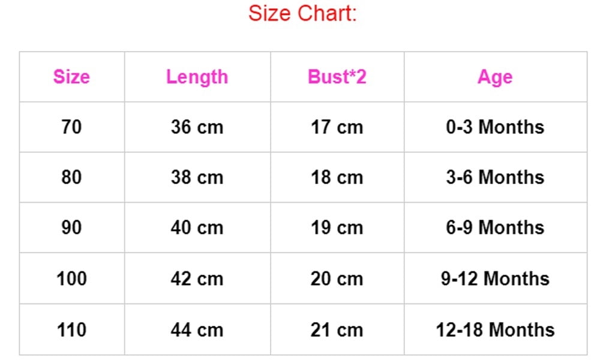This screenshot has width=600, height=364.
Task: Select size 70 cell
Action: click(x=71, y=127)
